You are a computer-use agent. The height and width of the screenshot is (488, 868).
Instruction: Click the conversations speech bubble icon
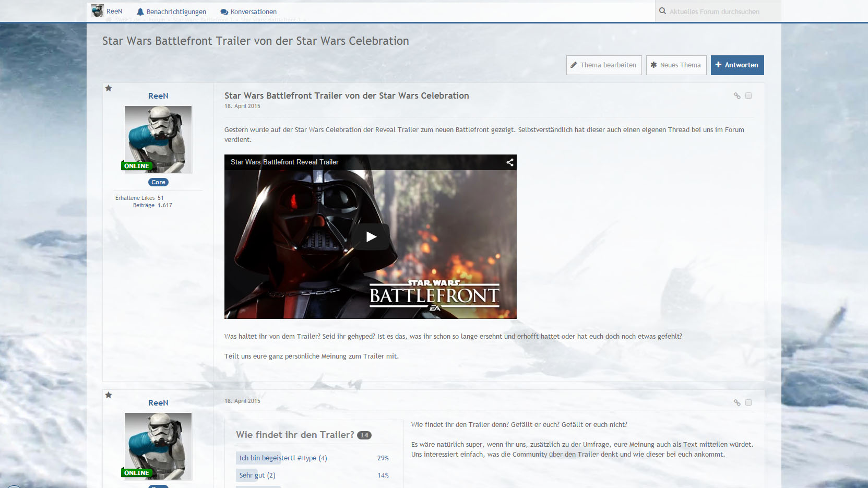(x=224, y=12)
